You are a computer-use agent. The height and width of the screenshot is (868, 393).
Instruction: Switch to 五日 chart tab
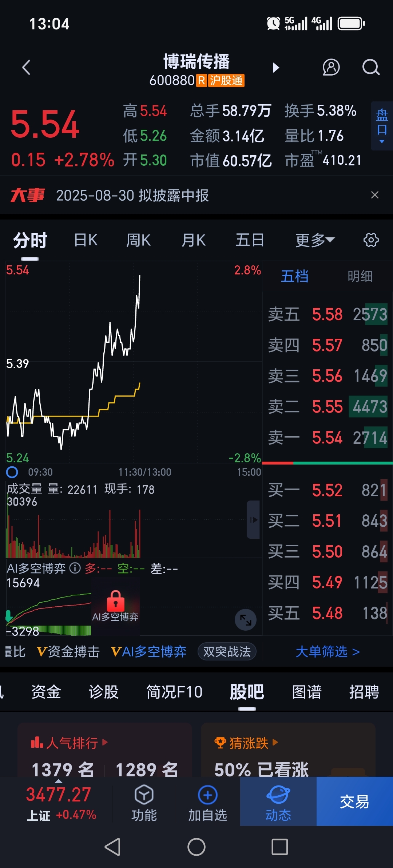point(250,240)
